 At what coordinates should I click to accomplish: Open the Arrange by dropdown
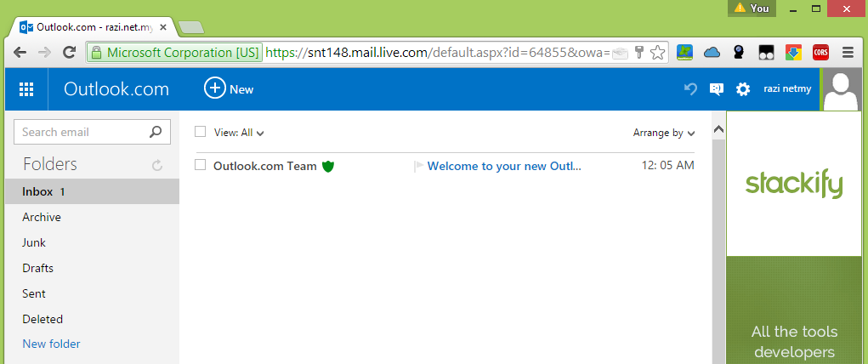(664, 133)
